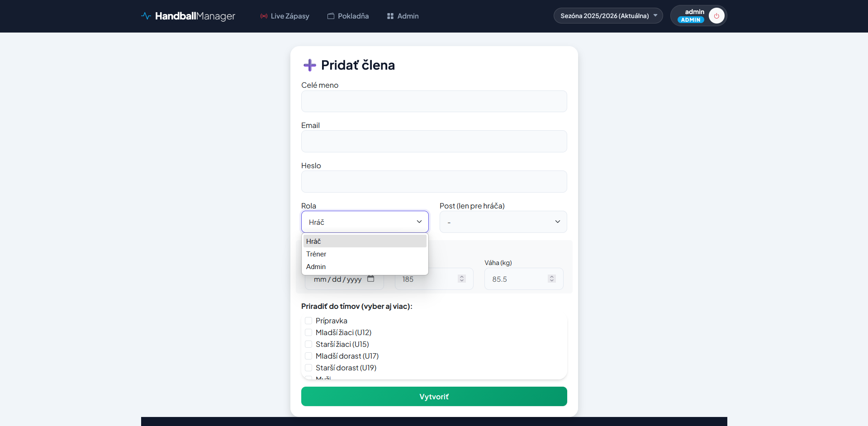Collapse the Rola dropdown showing Hráč
The width and height of the screenshot is (868, 426).
365,222
